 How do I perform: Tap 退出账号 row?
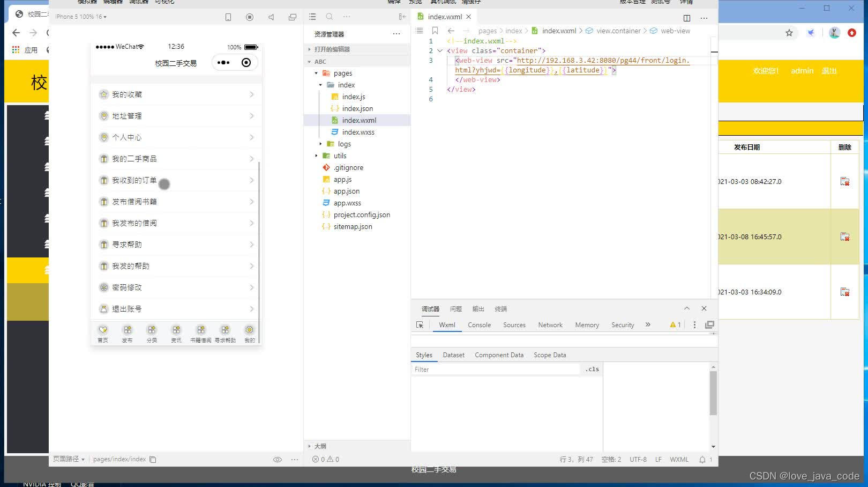click(176, 309)
